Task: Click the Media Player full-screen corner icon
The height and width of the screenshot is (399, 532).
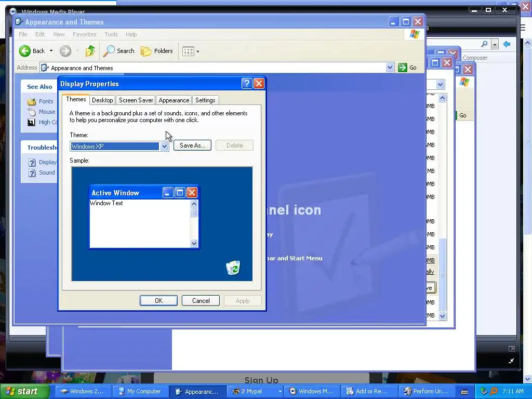Action: 511,361
